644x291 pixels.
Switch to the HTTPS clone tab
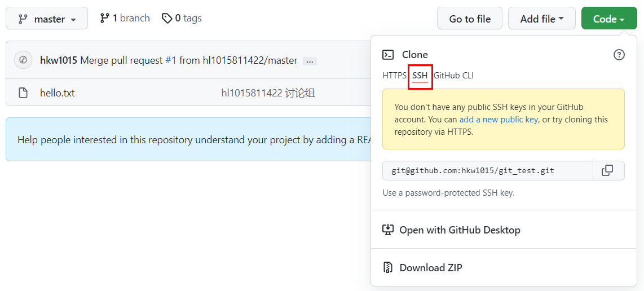[x=394, y=76]
